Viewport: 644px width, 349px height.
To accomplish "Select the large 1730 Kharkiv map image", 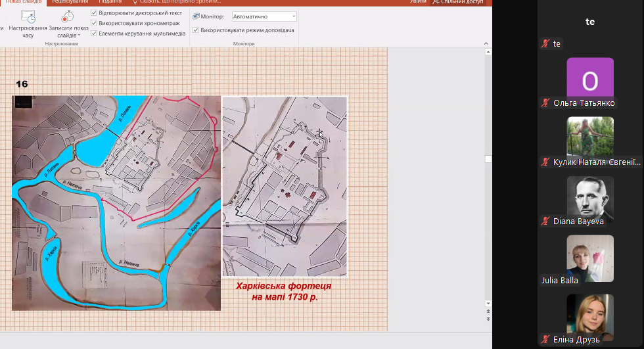I will point(116,203).
